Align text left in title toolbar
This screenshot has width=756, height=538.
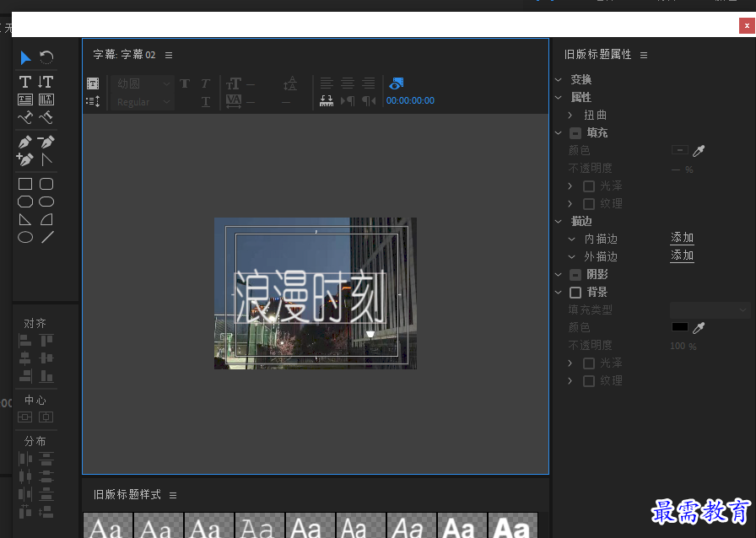tap(327, 83)
